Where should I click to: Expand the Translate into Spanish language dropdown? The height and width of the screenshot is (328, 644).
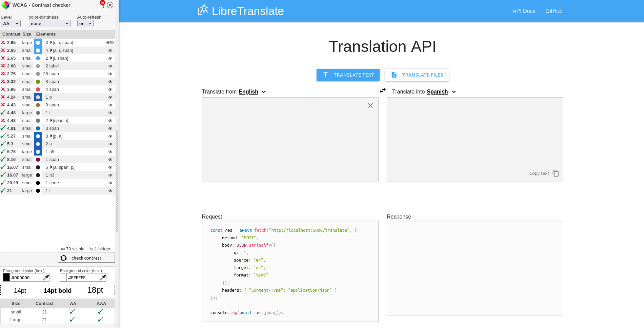(441, 91)
